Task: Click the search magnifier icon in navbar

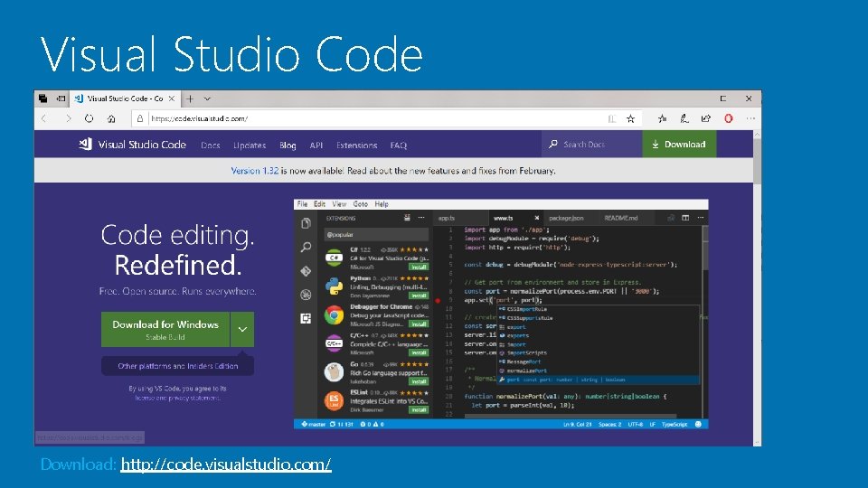Action: pos(553,144)
